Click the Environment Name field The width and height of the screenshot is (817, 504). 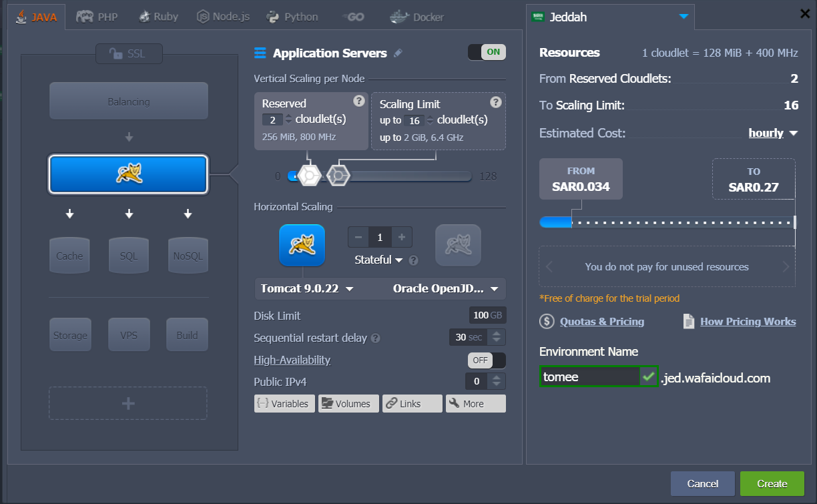click(589, 377)
